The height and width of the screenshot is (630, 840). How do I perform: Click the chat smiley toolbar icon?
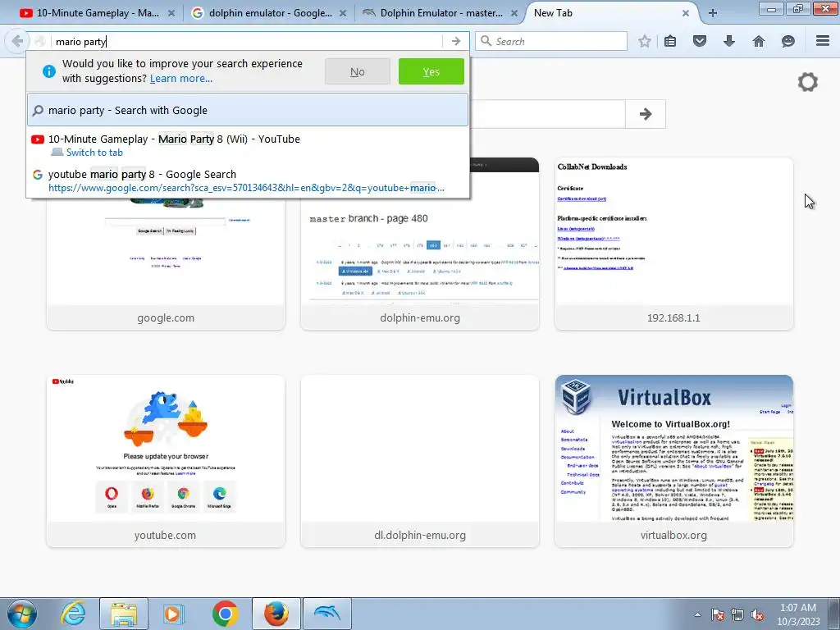[788, 41]
